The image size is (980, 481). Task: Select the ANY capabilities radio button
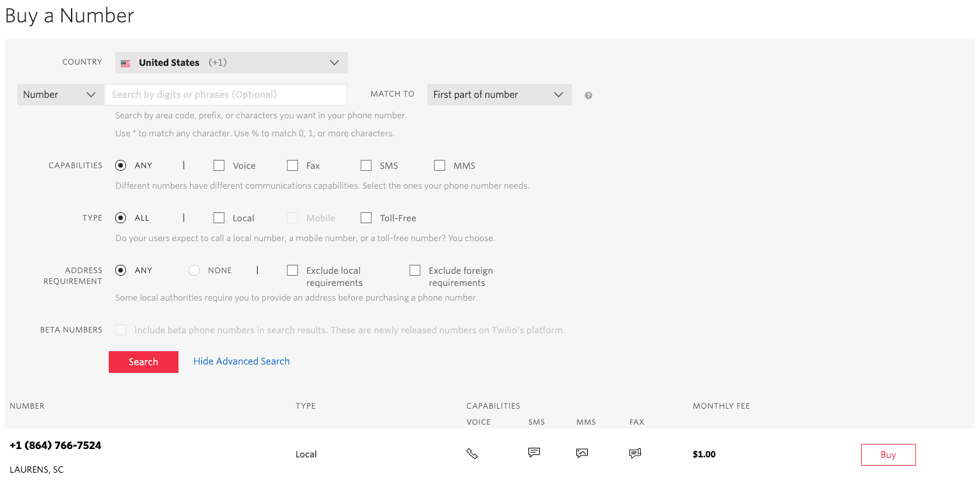(120, 165)
